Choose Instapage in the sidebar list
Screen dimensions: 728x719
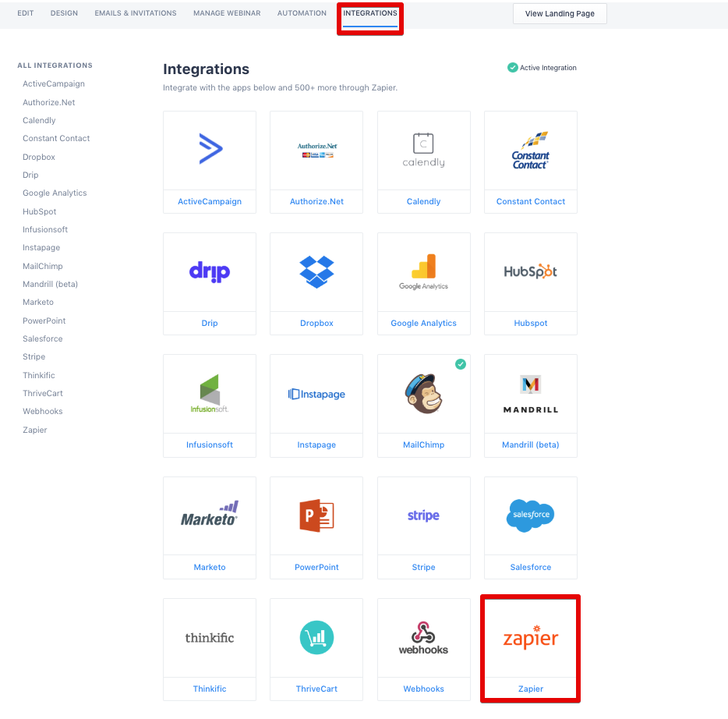(x=41, y=247)
